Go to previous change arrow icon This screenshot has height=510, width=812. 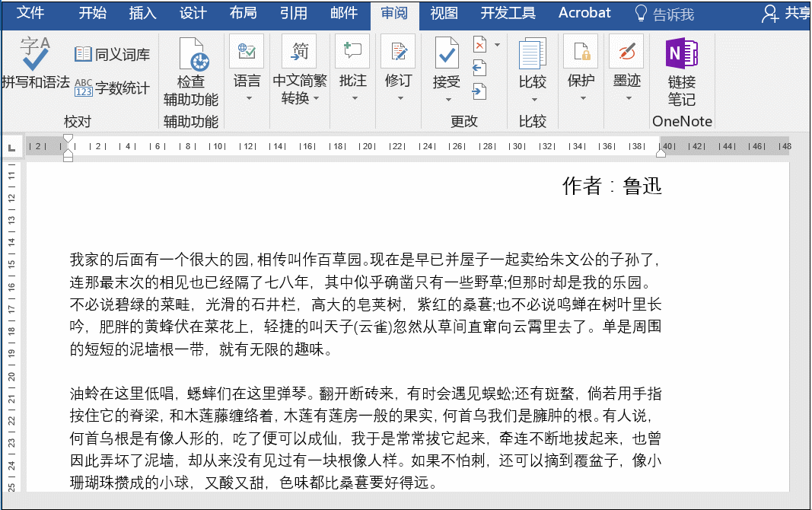point(479,68)
